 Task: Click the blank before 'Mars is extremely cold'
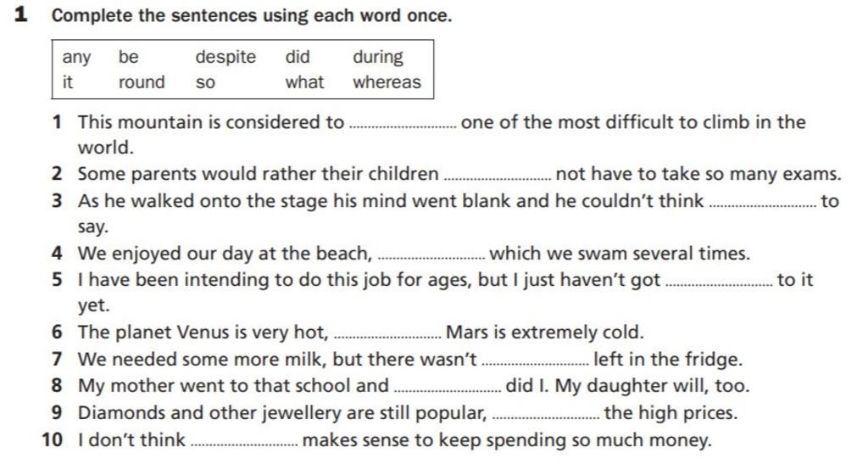pyautogui.click(x=388, y=336)
